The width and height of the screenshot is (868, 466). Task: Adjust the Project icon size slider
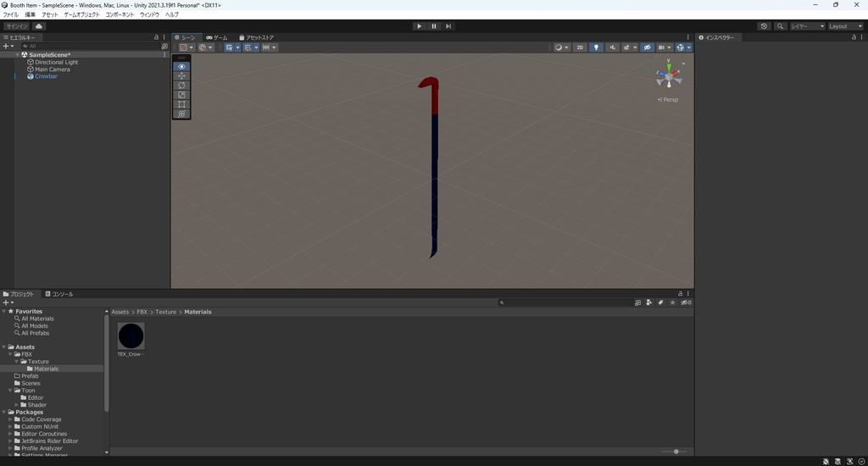[674, 452]
